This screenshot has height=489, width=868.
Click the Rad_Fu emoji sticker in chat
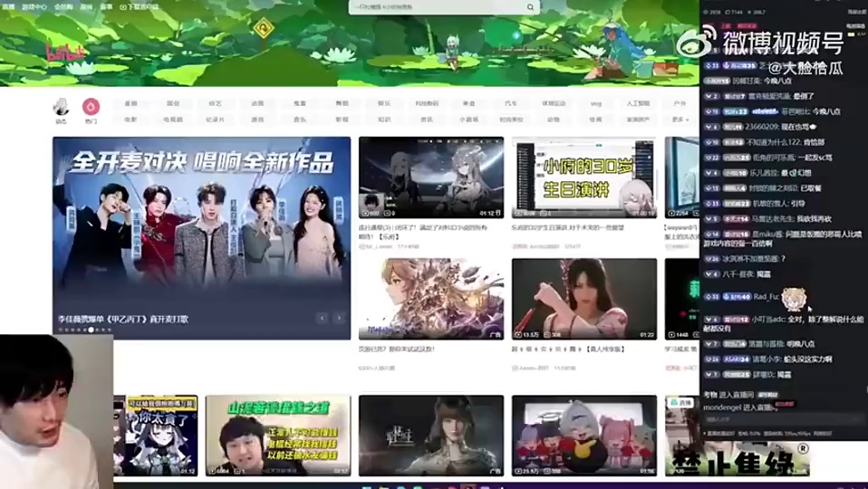[x=794, y=299]
